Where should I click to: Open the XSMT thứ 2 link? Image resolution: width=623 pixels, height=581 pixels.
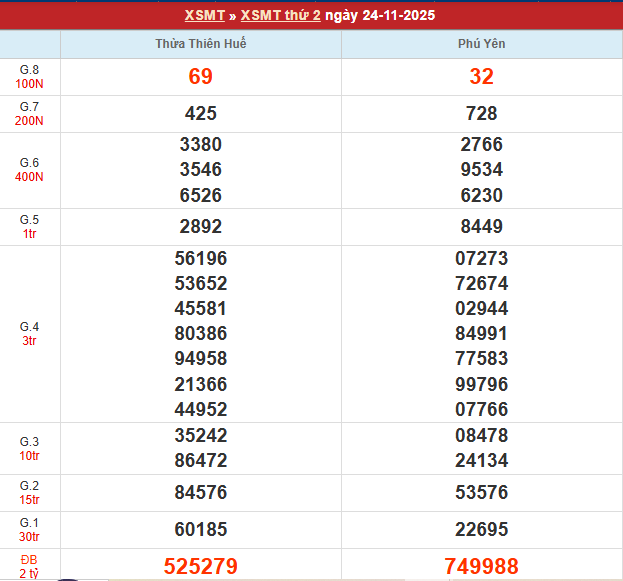pyautogui.click(x=281, y=15)
